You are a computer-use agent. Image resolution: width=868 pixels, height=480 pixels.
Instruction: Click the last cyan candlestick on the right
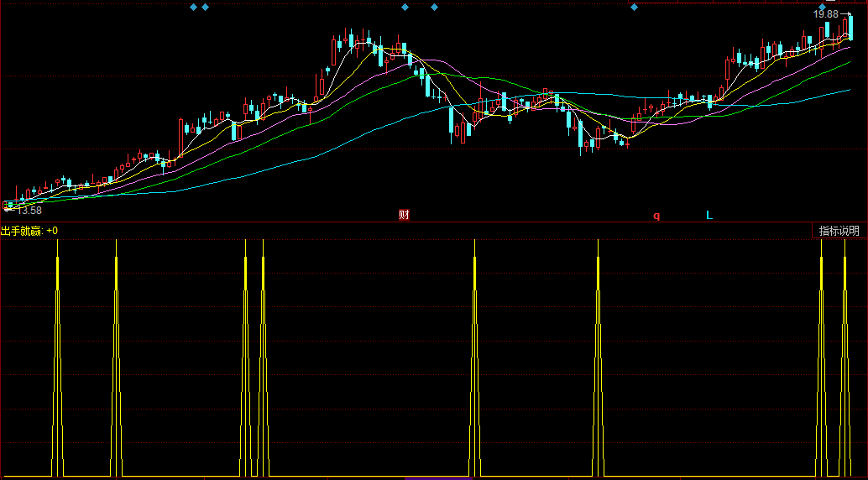851,25
